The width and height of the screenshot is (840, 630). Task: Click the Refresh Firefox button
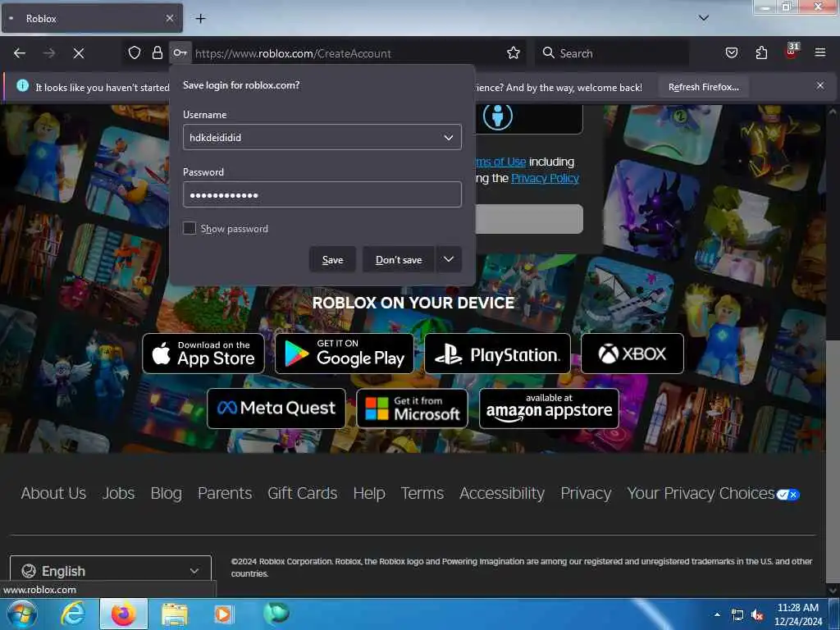coord(704,87)
